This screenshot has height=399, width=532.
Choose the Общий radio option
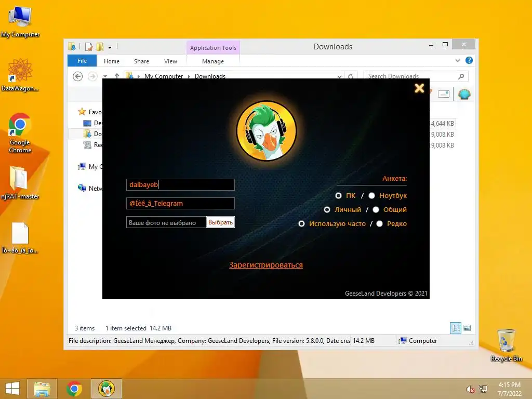376,210
